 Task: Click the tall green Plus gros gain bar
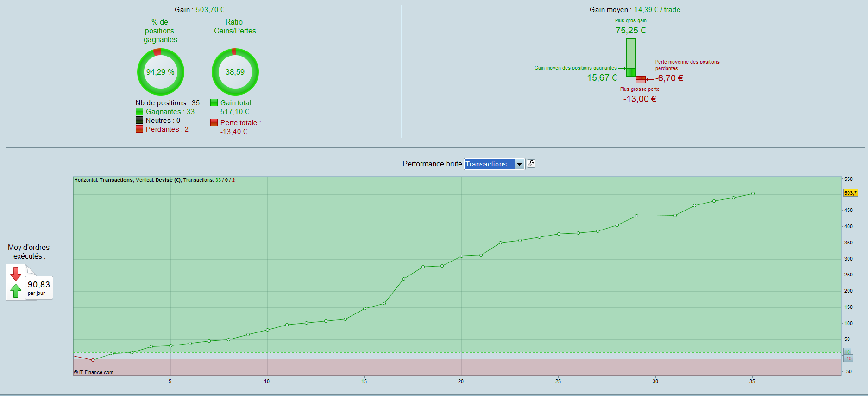point(631,57)
